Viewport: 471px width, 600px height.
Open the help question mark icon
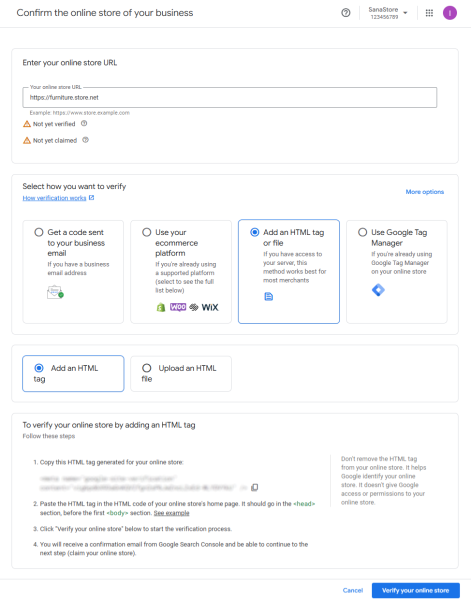pyautogui.click(x=346, y=13)
